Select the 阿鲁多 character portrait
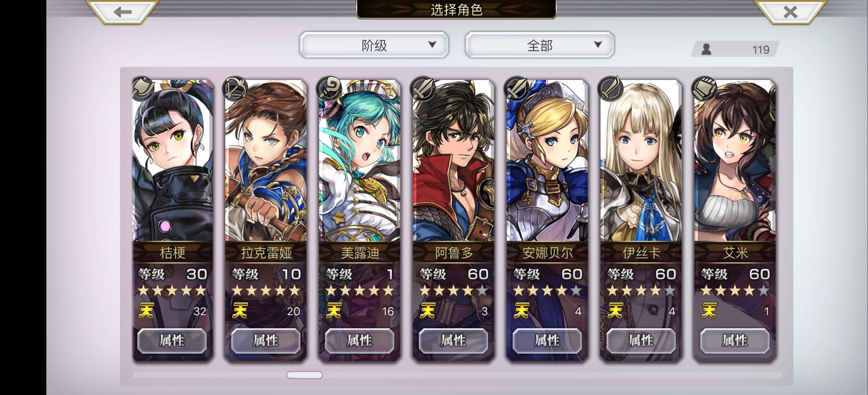 click(x=453, y=160)
